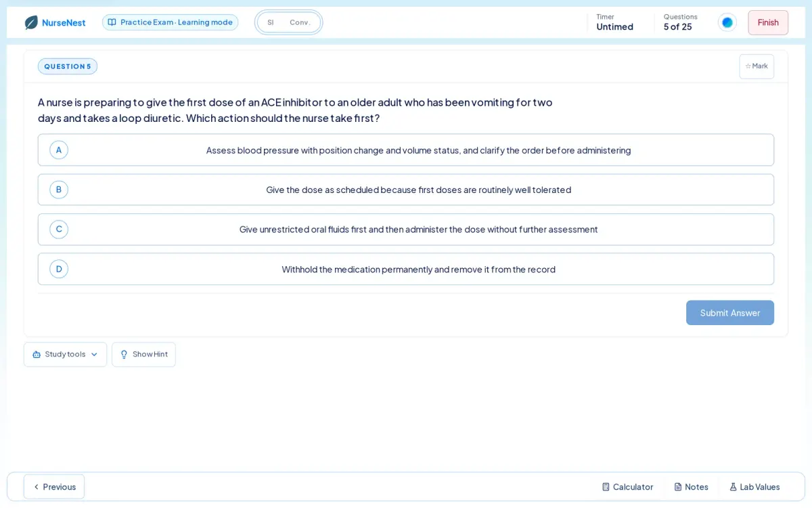Viewport: 812px width, 508px height.
Task: Click the calculator icon in the bottom bar
Action: pyautogui.click(x=606, y=487)
